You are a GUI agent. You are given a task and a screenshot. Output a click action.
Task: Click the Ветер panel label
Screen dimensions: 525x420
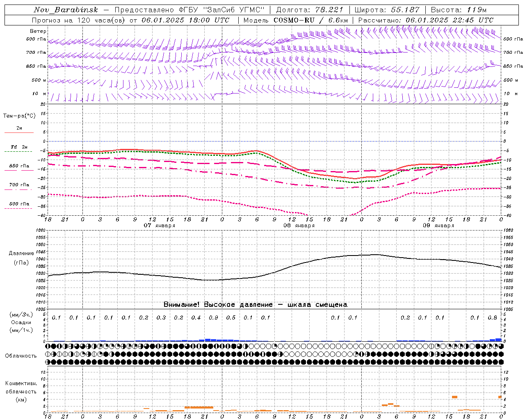coord(38,31)
